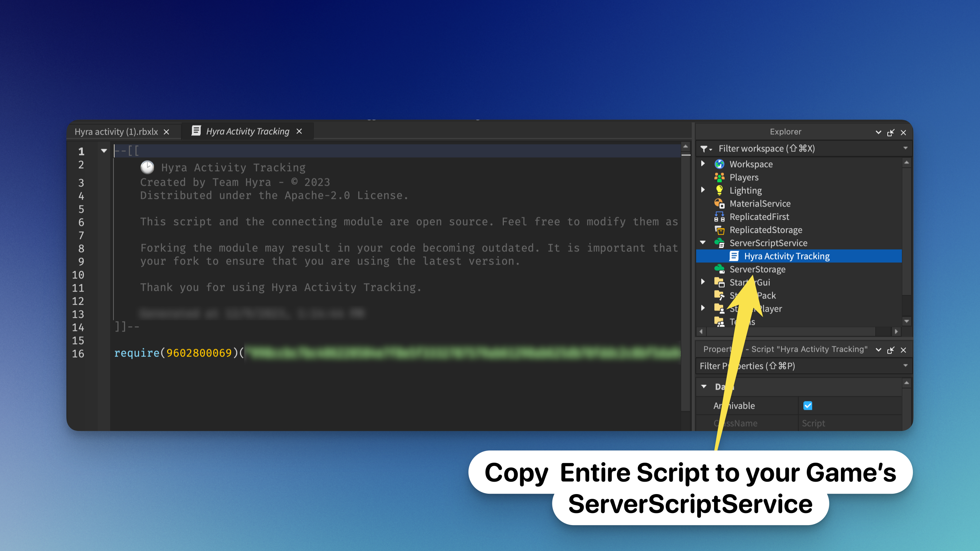Click the ReplicatedFirst icon
Viewport: 980px width, 551px height.
click(x=719, y=216)
